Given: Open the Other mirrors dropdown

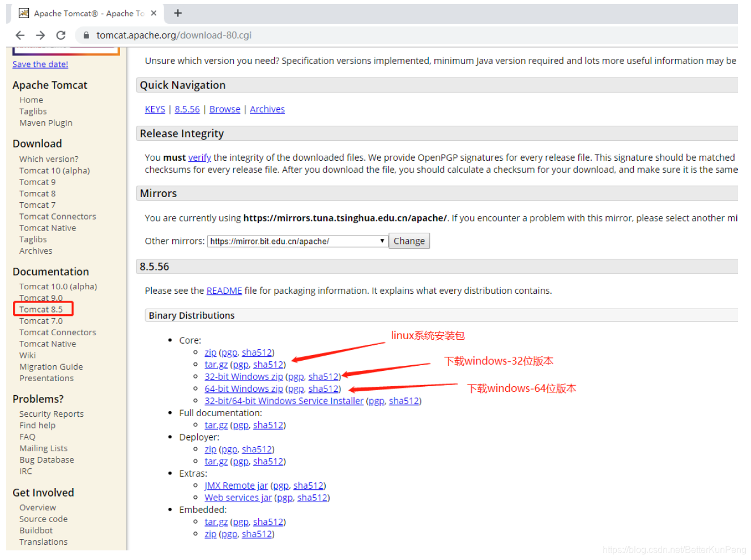Looking at the screenshot, I should point(297,241).
